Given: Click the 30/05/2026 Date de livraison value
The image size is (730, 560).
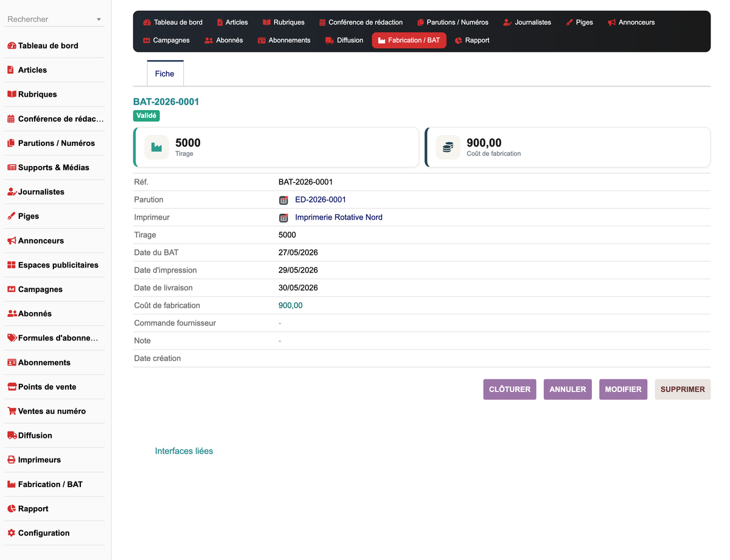Looking at the screenshot, I should pyautogui.click(x=298, y=288).
